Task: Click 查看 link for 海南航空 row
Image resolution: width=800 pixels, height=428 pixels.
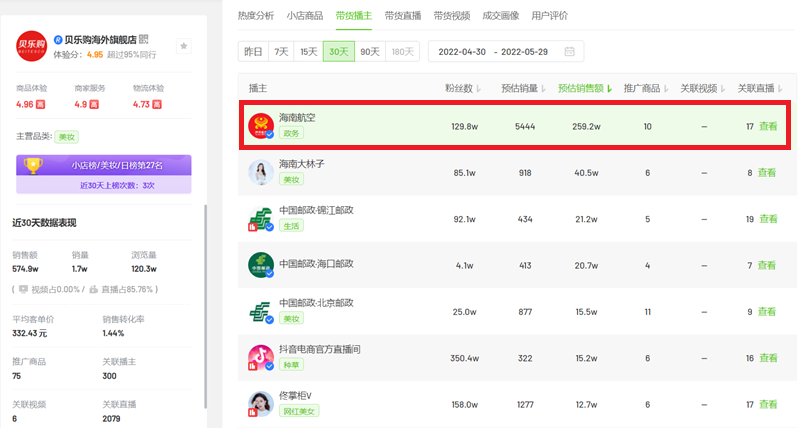Action: [x=768, y=126]
